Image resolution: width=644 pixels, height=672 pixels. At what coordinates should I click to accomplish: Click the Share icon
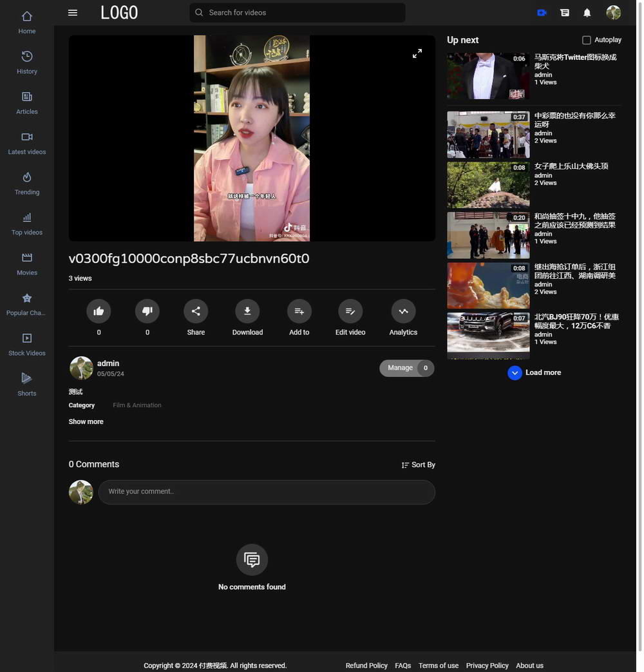[196, 311]
